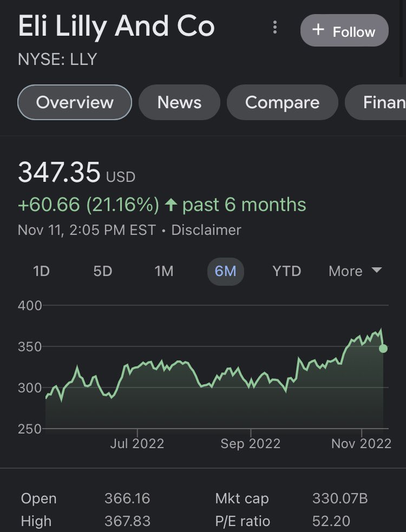This screenshot has width=406, height=532.
Task: Click the Sep 2022 marker on chart axis
Action: pos(251,443)
